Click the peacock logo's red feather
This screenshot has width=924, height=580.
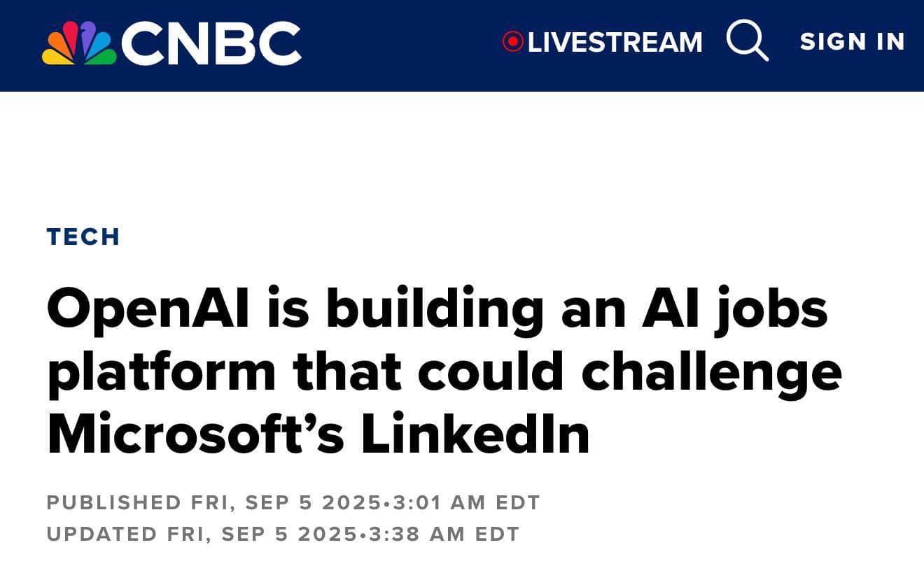[71, 36]
